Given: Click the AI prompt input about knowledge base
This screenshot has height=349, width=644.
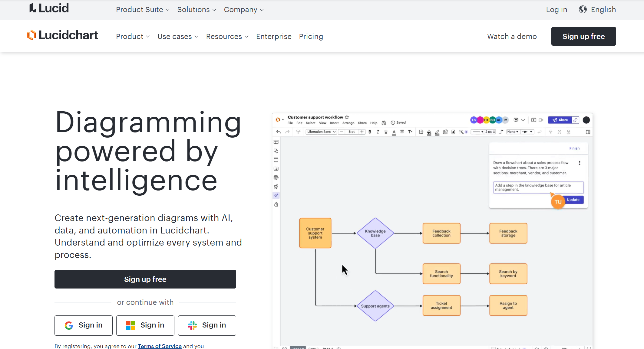Looking at the screenshot, I should tap(538, 188).
